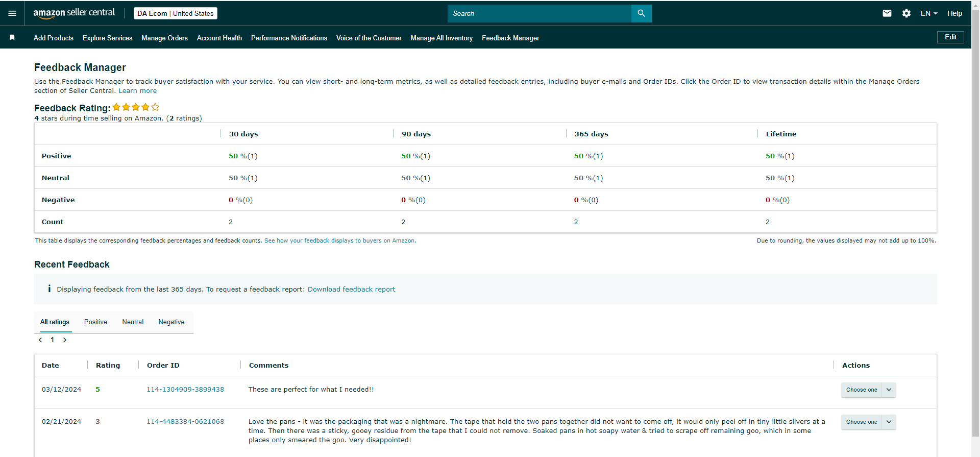Open Voice of the Customer menu item
This screenshot has width=980, height=457.
369,38
